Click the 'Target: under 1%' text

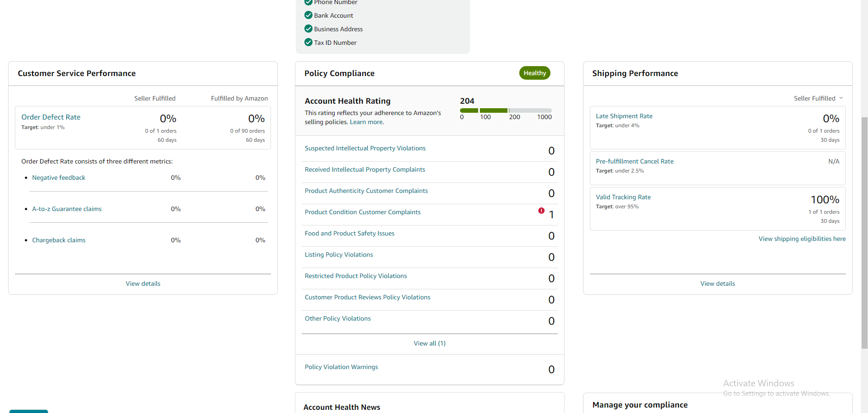[43, 127]
